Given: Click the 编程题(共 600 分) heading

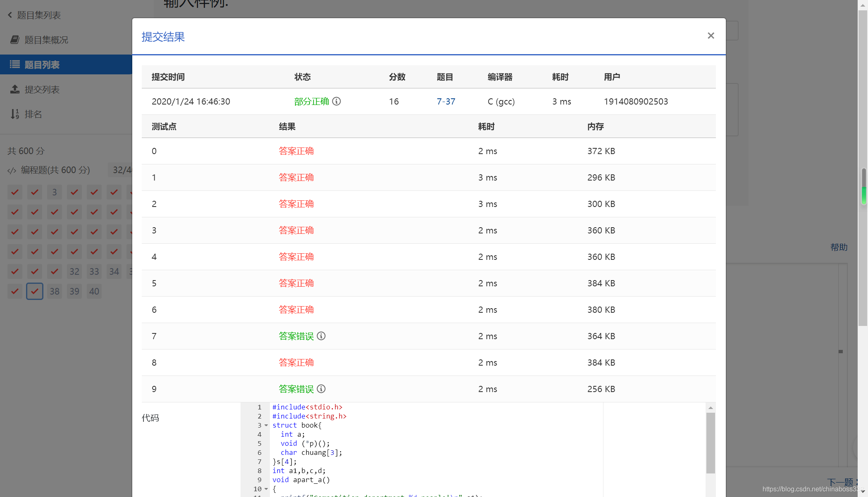Looking at the screenshot, I should (55, 170).
